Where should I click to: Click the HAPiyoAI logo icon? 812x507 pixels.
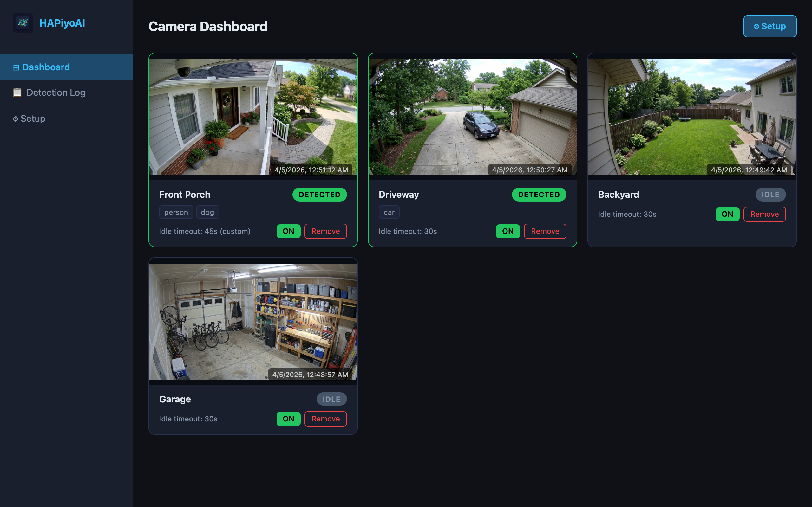[23, 23]
